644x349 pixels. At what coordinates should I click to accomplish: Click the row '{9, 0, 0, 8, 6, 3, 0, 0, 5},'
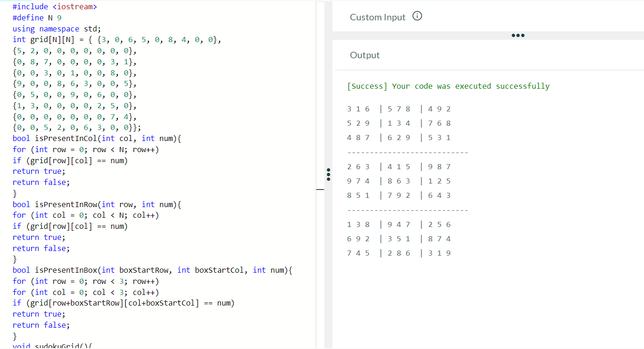point(74,84)
